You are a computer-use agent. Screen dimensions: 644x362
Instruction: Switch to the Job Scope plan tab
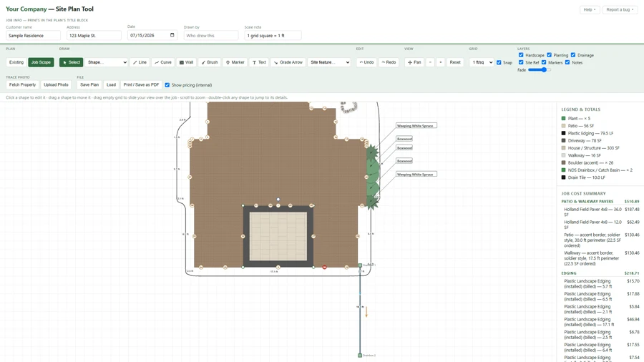pos(41,62)
